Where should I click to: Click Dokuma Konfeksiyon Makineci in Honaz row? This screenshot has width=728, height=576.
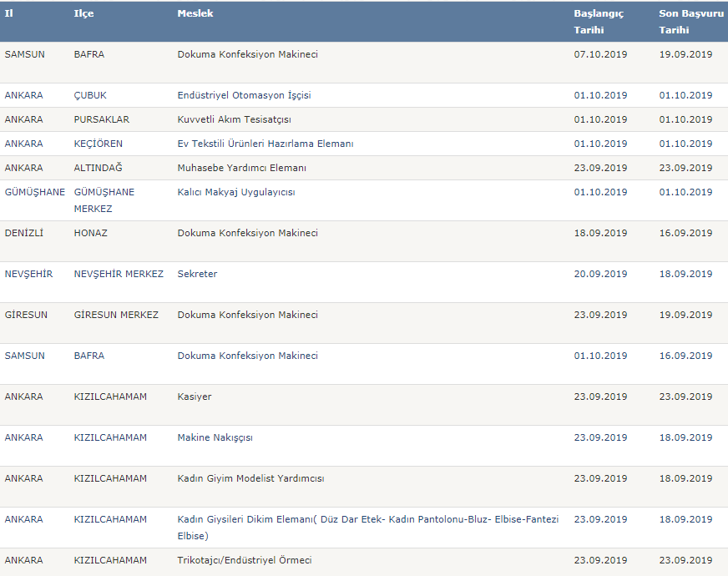pyautogui.click(x=247, y=233)
